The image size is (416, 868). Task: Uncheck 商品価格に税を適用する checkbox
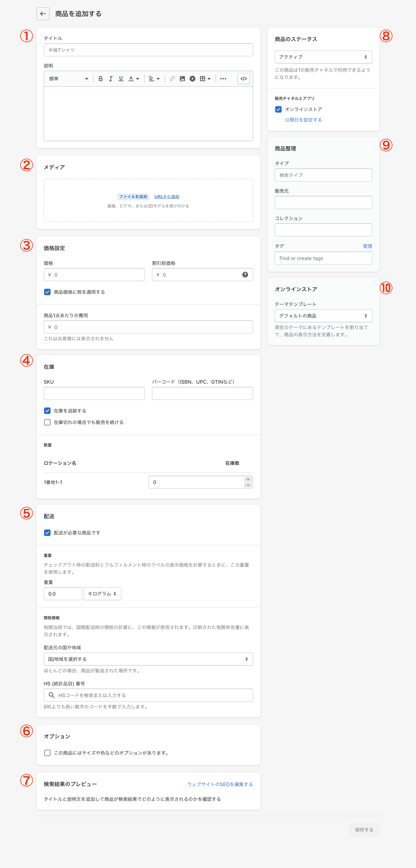point(48,292)
